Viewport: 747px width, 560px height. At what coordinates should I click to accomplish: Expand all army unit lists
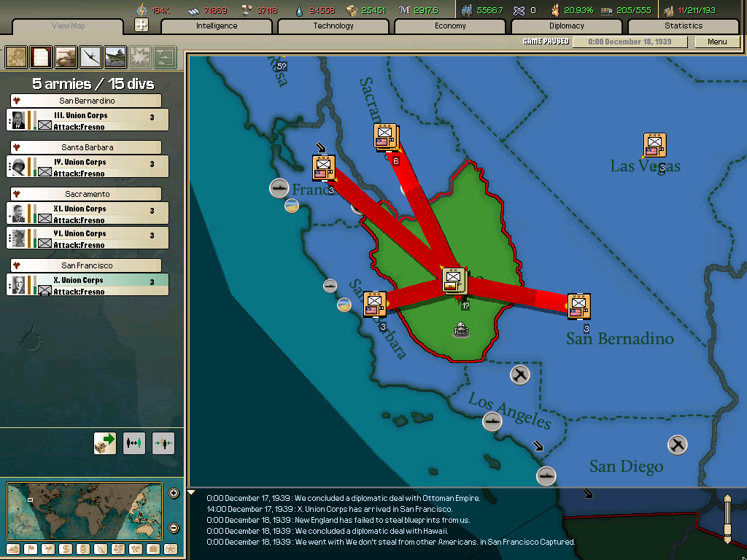point(134,443)
